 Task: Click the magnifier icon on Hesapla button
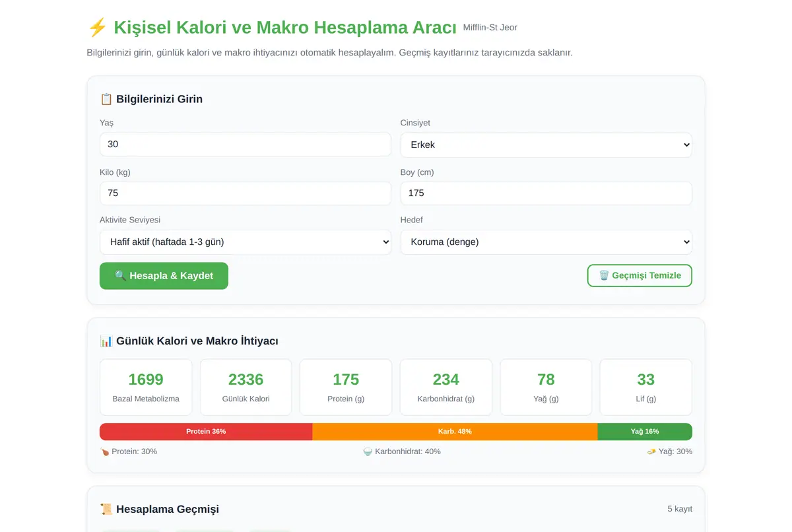120,276
